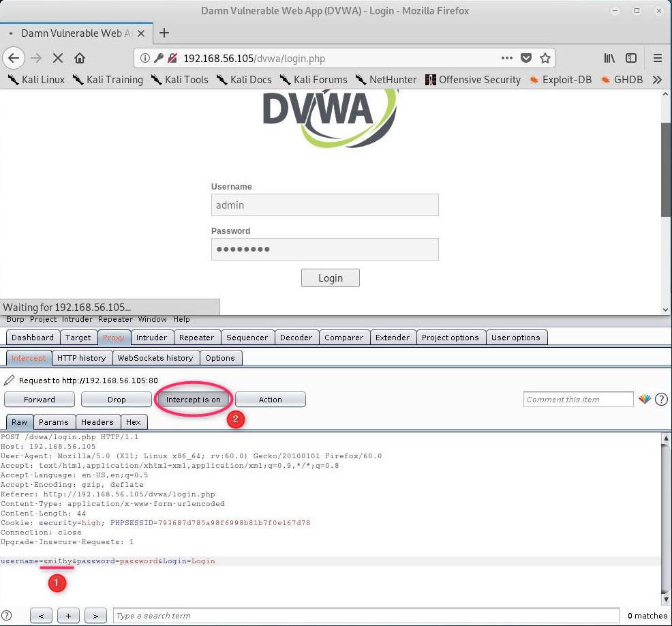Image resolution: width=672 pixels, height=626 pixels.
Task: Open the NetHunter bookmark
Action: point(386,80)
